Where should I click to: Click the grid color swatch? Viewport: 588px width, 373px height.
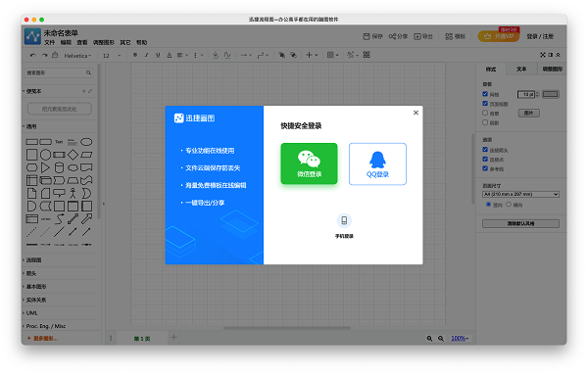tap(551, 94)
